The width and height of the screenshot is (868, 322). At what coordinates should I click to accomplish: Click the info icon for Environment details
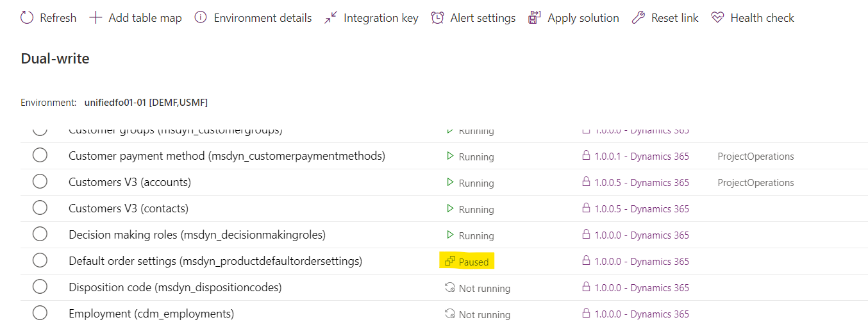201,18
